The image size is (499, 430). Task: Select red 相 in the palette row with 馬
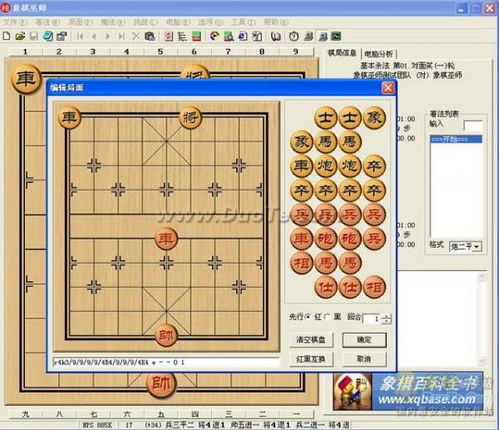(x=301, y=263)
